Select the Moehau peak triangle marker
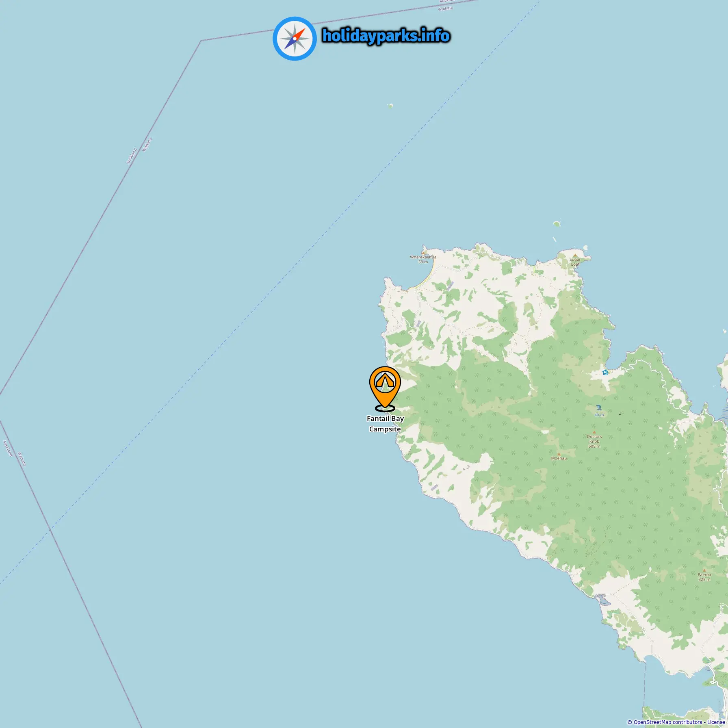Image resolution: width=728 pixels, height=728 pixels. (x=559, y=454)
